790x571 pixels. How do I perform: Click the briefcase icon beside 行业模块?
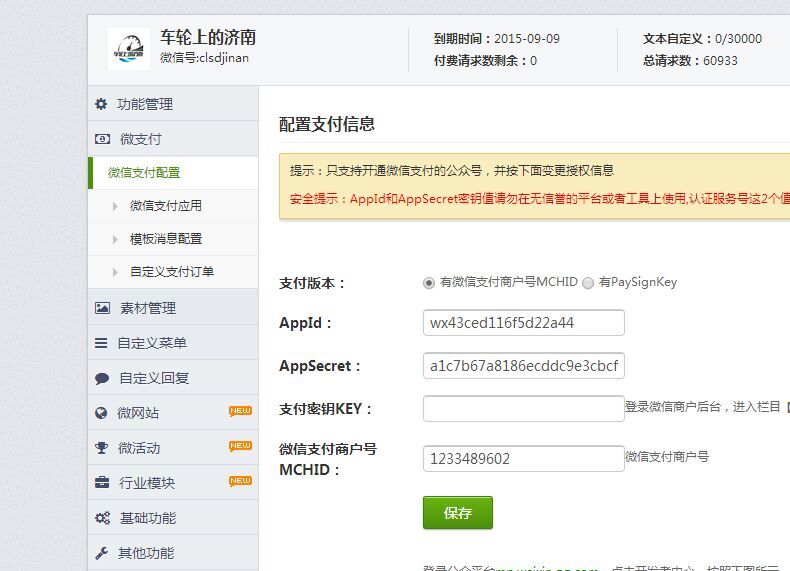(102, 483)
